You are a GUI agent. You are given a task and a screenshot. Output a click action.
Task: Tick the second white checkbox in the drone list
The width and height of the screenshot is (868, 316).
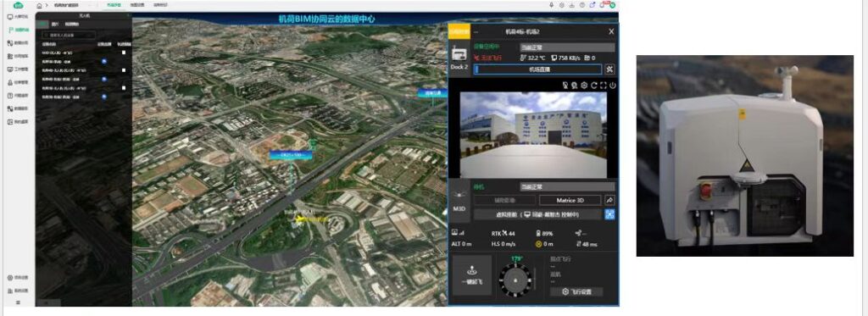click(x=124, y=70)
